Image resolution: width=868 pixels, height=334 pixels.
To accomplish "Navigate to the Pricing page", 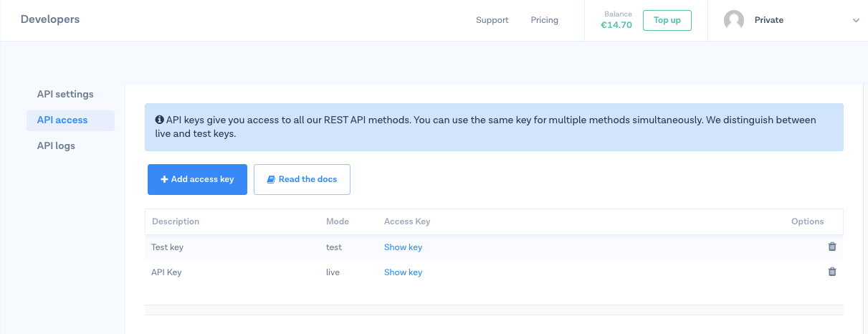I will click(x=544, y=20).
